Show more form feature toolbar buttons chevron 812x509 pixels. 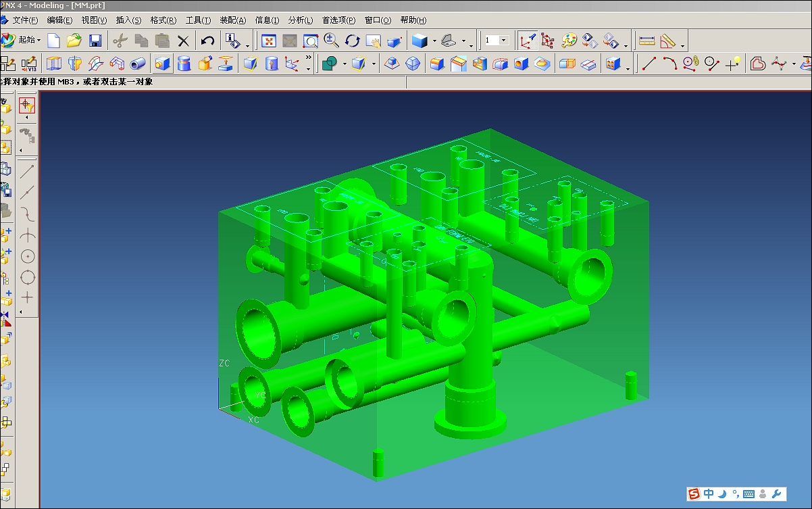309,57
